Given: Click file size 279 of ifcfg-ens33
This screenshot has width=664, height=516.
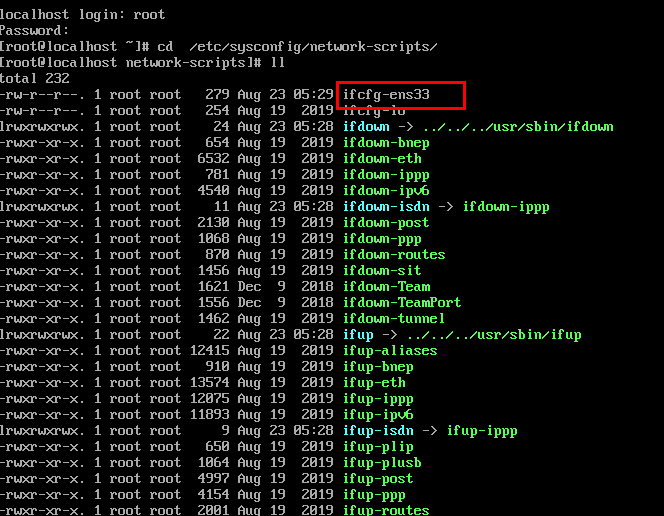Looking at the screenshot, I should point(217,95).
